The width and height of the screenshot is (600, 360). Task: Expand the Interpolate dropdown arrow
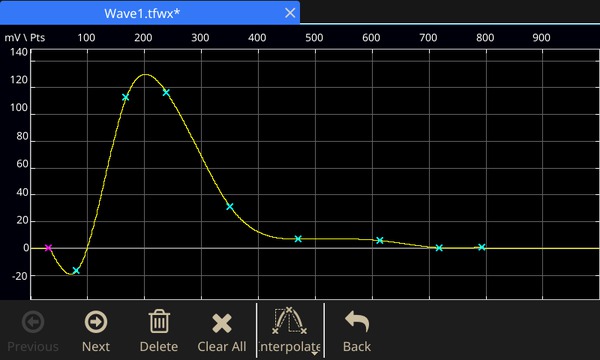(x=315, y=353)
